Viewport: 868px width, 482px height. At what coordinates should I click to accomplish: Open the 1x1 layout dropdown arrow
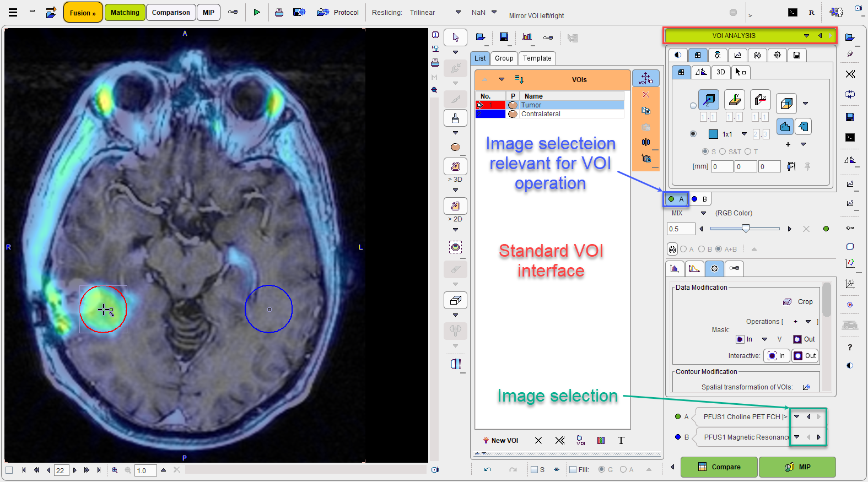[x=745, y=134]
